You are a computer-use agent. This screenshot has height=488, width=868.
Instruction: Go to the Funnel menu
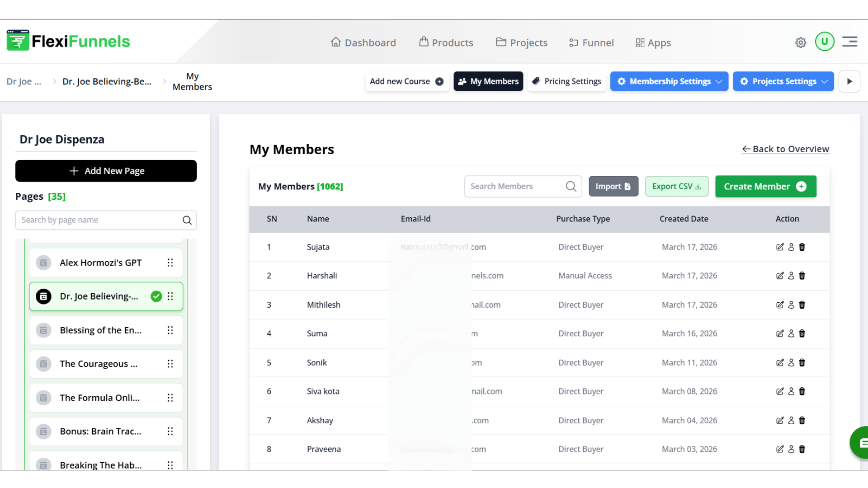pos(591,42)
